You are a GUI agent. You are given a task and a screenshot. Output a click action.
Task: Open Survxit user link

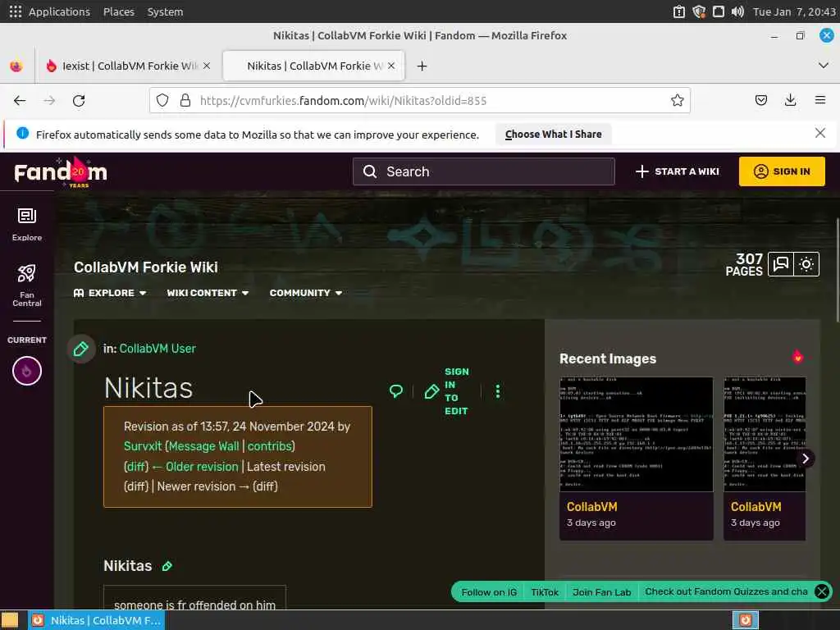pyautogui.click(x=143, y=446)
